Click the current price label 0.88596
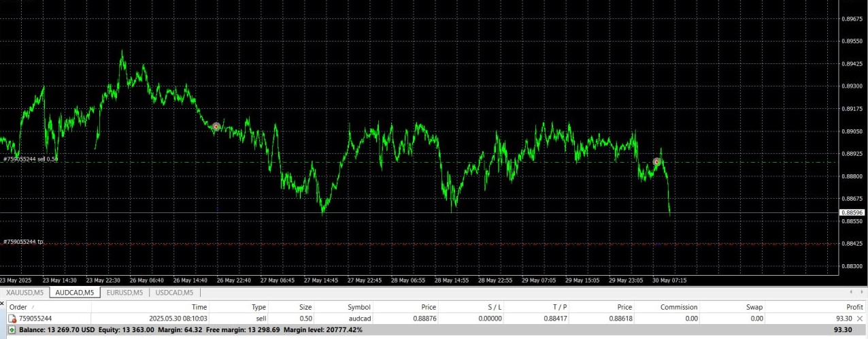The height and width of the screenshot is (339, 868). (851, 213)
